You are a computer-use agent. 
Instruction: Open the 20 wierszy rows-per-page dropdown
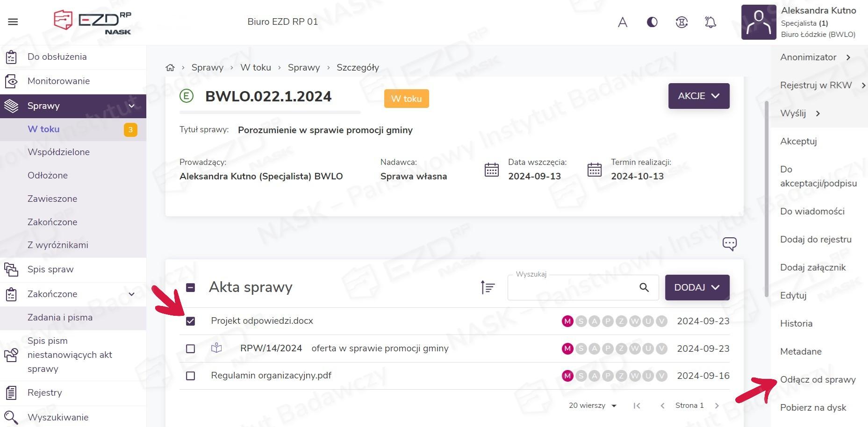pos(592,406)
